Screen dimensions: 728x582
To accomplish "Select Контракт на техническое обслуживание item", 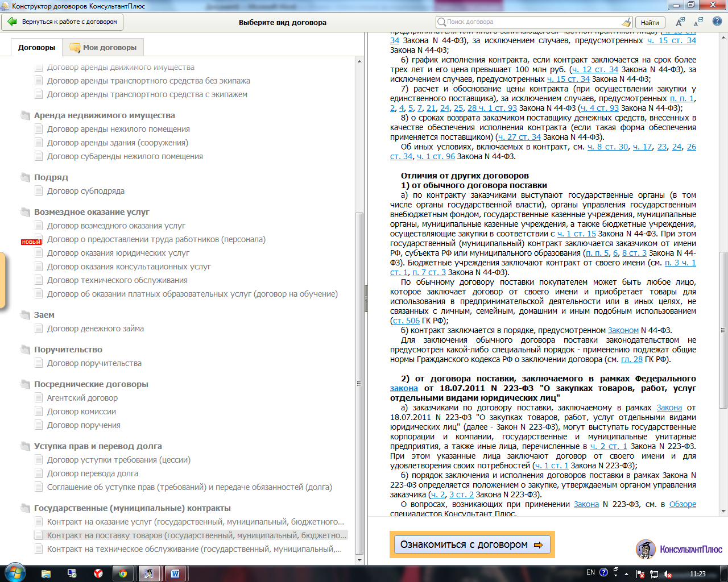I will (195, 549).
